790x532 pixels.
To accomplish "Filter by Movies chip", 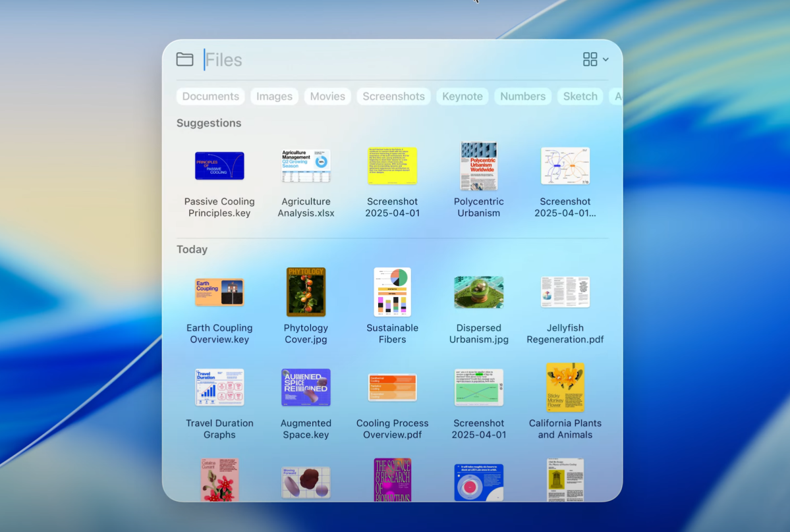I will [x=327, y=96].
